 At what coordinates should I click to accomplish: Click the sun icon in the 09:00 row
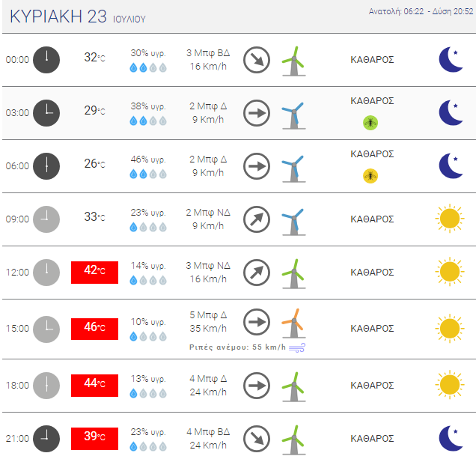(450, 219)
